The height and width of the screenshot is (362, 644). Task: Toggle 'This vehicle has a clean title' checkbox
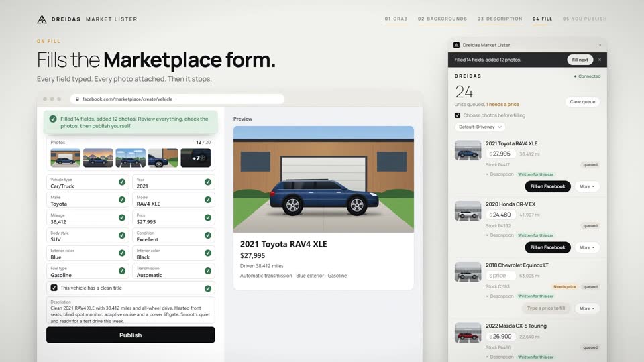point(54,288)
